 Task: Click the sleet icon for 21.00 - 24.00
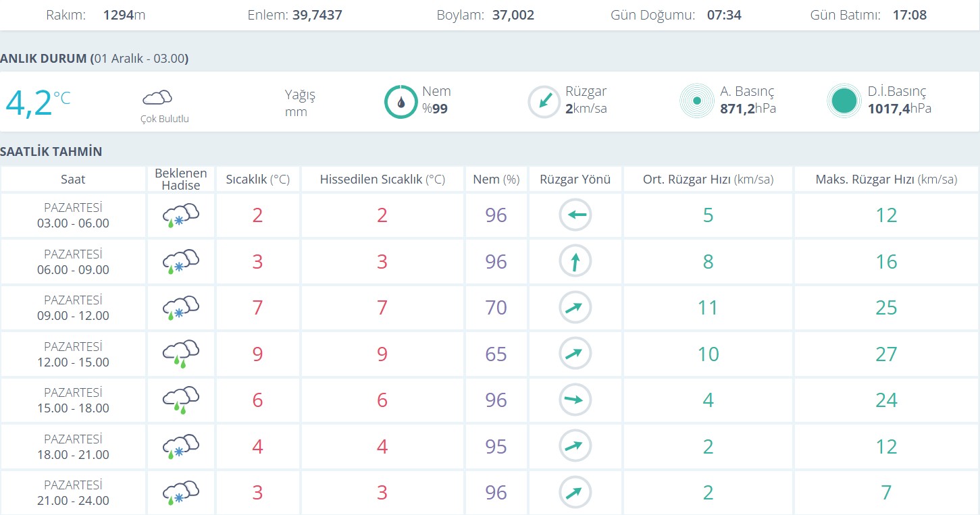coord(180,493)
